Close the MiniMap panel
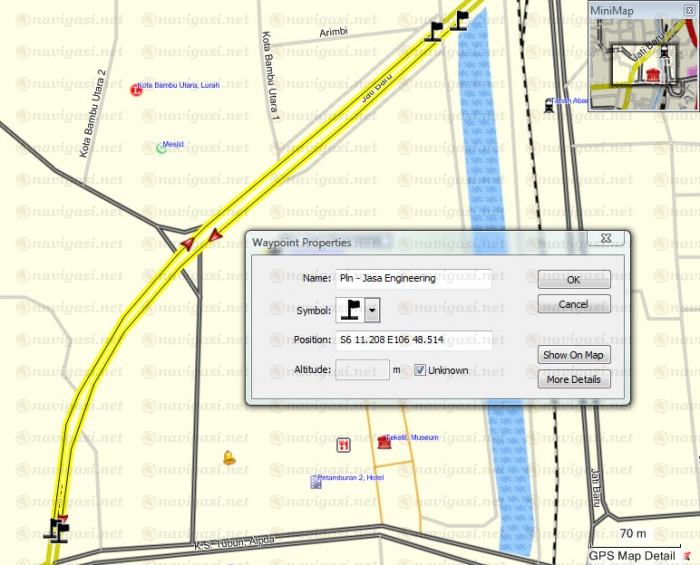This screenshot has height=565, width=700. [x=688, y=9]
